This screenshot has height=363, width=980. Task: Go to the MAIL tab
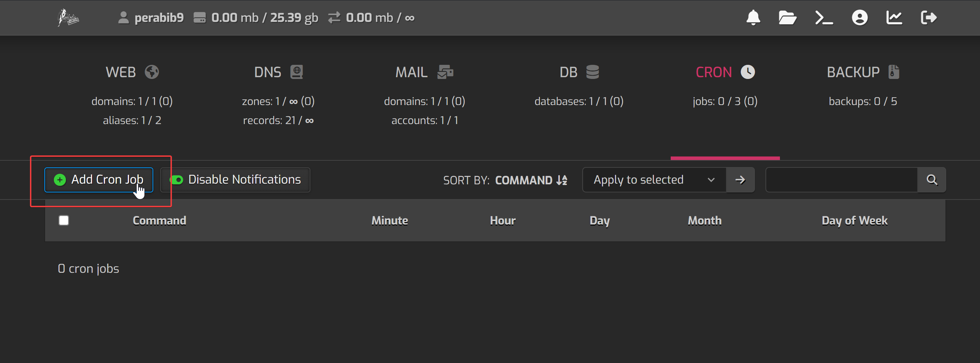424,72
